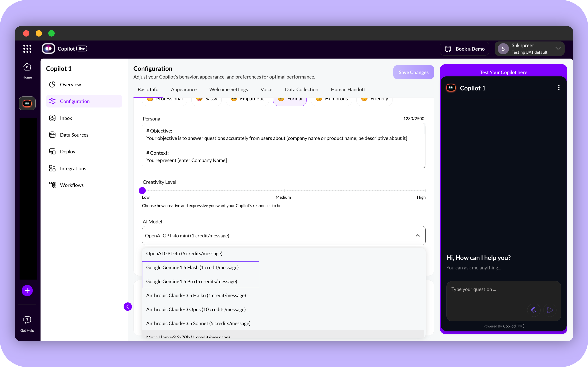Viewport: 588px width, 367px height.
Task: Click the purple plus add copilot button
Action: (x=27, y=291)
